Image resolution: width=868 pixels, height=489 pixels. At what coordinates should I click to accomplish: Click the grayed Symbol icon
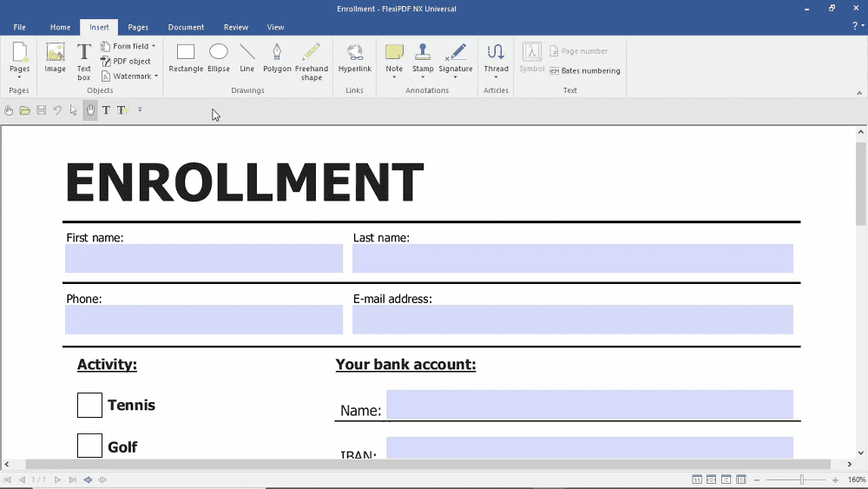point(531,57)
